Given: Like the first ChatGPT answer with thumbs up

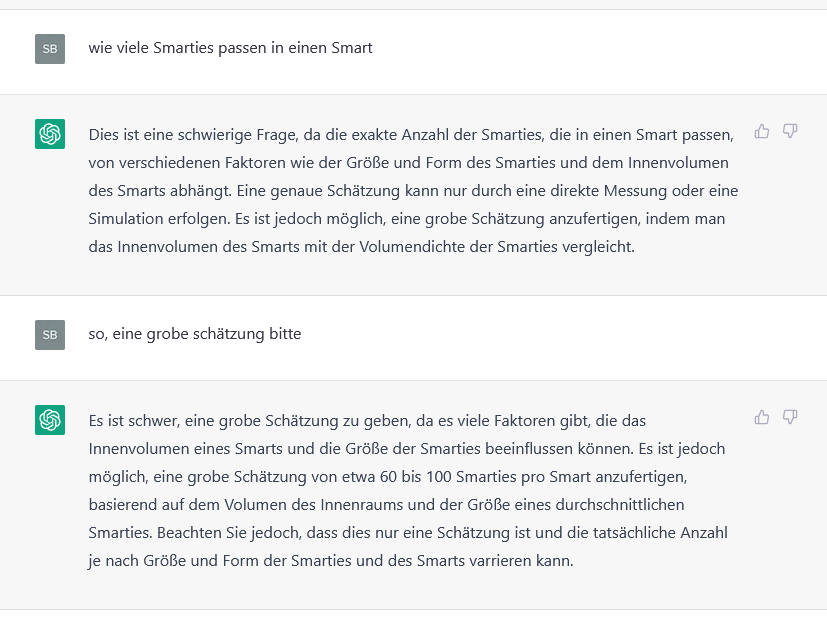Looking at the screenshot, I should tap(762, 131).
